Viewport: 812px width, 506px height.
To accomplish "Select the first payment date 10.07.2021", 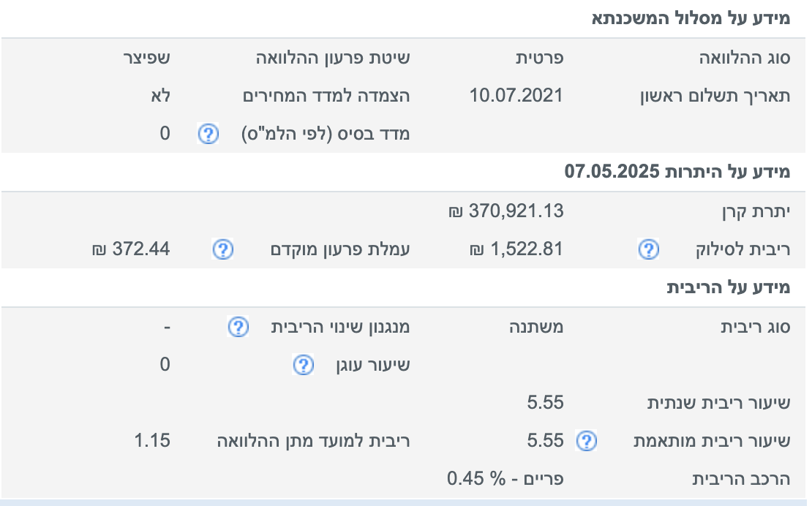I will pos(516,95).
